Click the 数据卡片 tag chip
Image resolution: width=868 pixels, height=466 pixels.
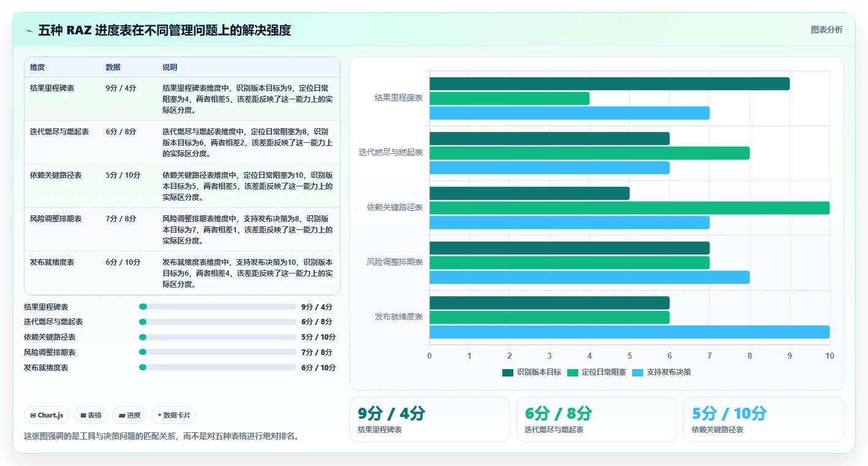coord(174,415)
